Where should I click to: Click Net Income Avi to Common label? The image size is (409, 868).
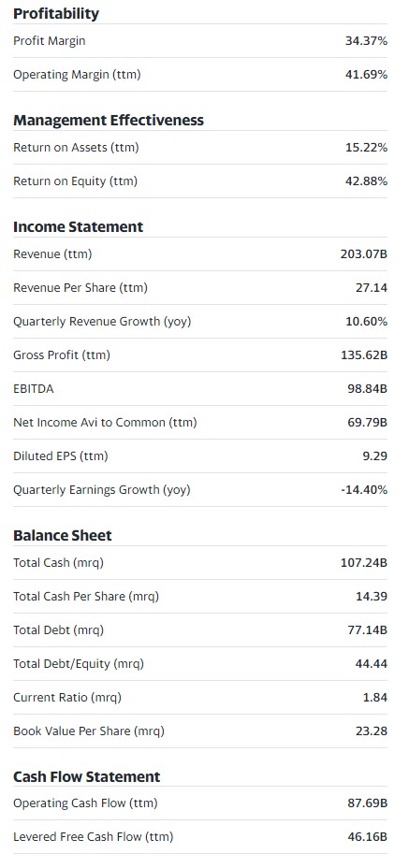[x=105, y=423]
